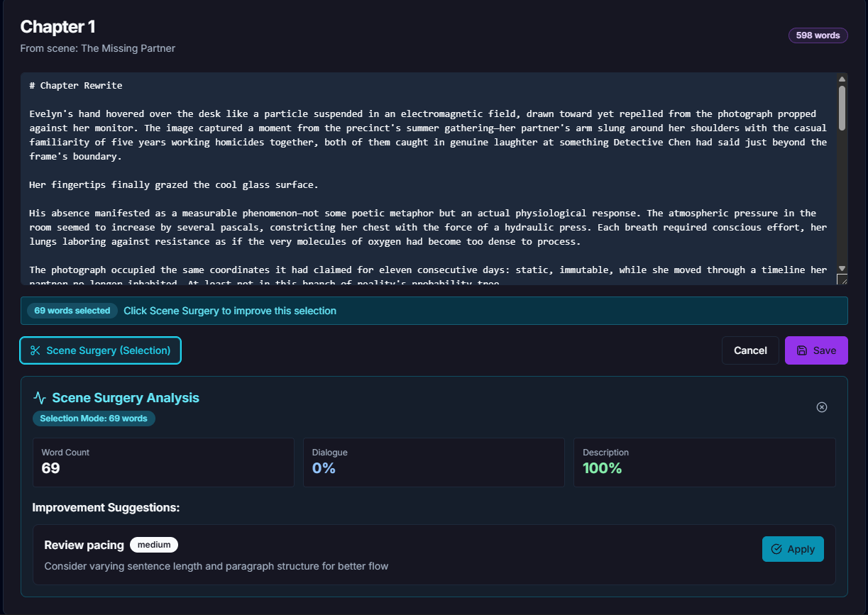
Task: Save the chapter rewrite
Action: point(816,350)
